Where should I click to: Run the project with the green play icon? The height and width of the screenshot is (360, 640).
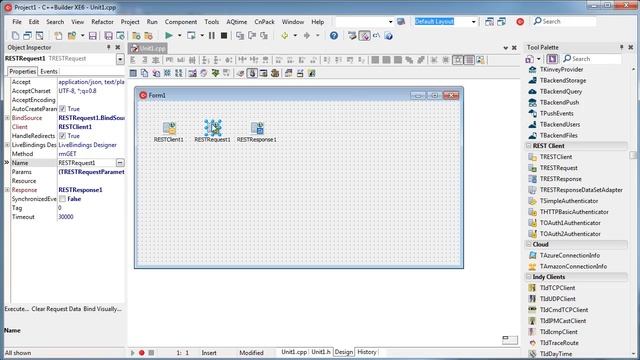click(x=169, y=36)
